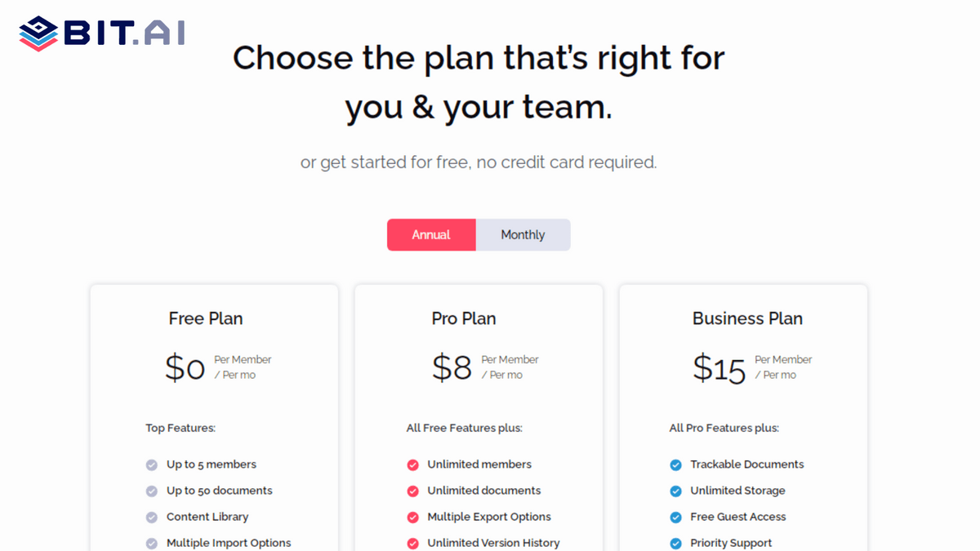Viewport: 980px width, 551px height.
Task: Click the checkmark next to Content Library
Action: (x=151, y=516)
